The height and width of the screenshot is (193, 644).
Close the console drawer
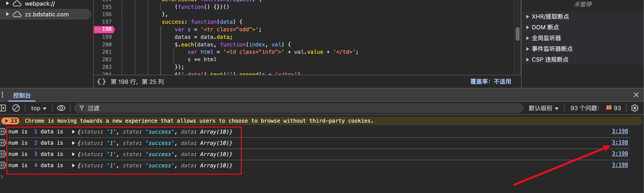(x=636, y=95)
